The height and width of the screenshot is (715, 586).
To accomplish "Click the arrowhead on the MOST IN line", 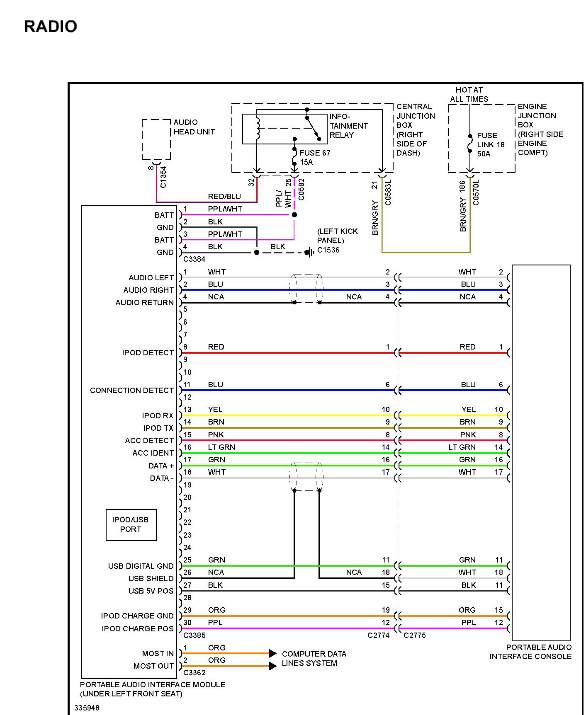I will [x=273, y=653].
